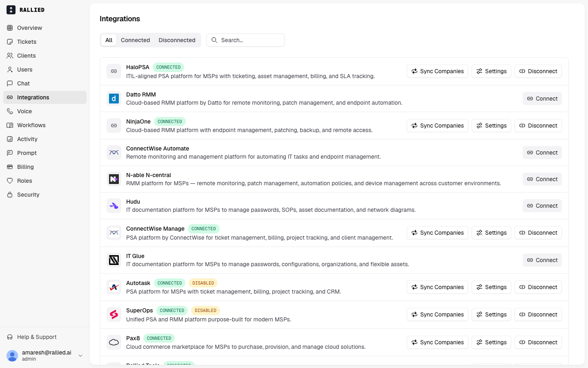Open the Chat bubble icon
588x368 pixels.
10,83
